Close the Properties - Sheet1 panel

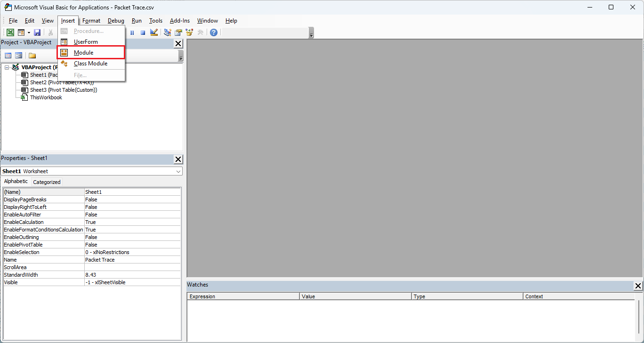178,159
